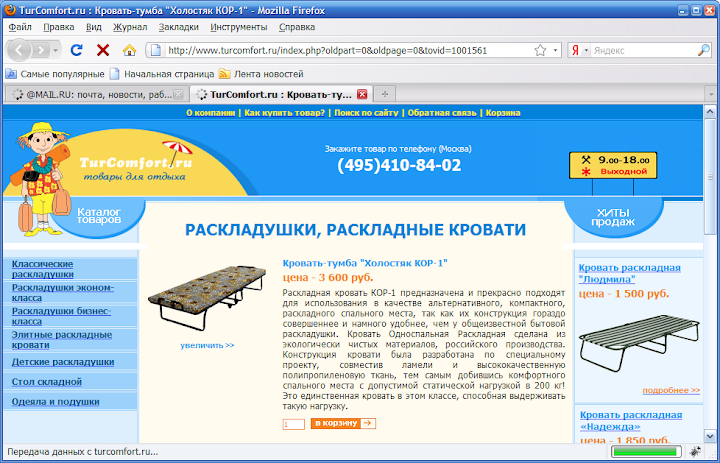This screenshot has width=720, height=463.
Task: Open the address bar history dropdown
Action: [555, 51]
